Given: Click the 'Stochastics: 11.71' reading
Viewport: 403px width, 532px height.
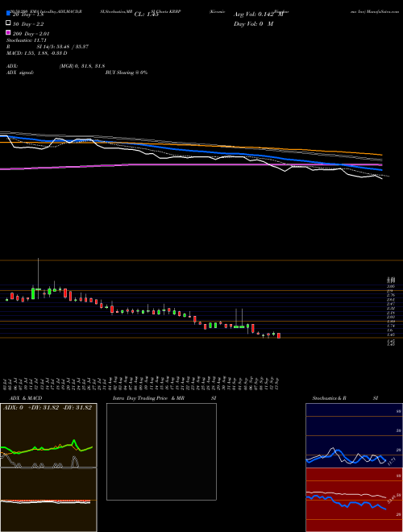Looking at the screenshot, I should pos(28,40).
